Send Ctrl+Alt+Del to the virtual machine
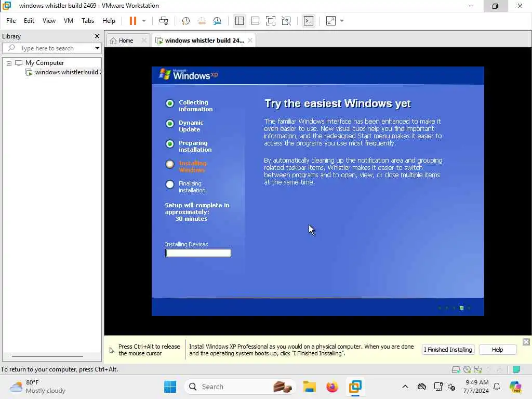Screen dimensions: 532x399 164,21
